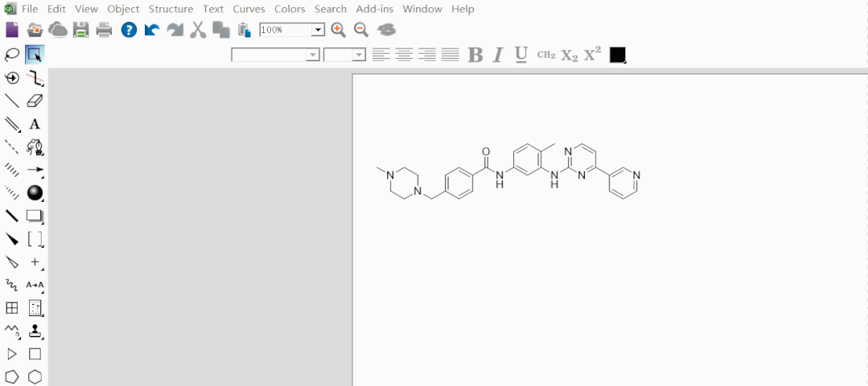The height and width of the screenshot is (386, 868).
Task: Select the Pen drawing tool
Action: point(35,146)
